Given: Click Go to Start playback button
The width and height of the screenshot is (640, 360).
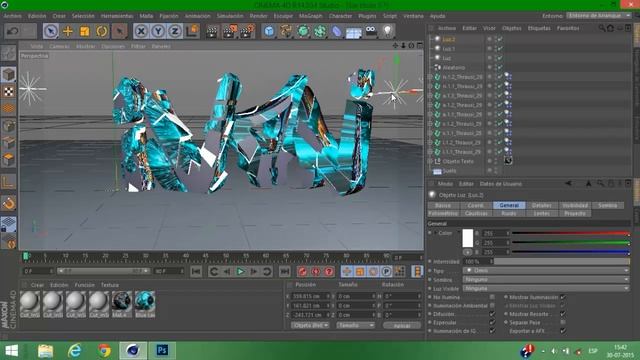Looking at the screenshot, I should [x=196, y=271].
